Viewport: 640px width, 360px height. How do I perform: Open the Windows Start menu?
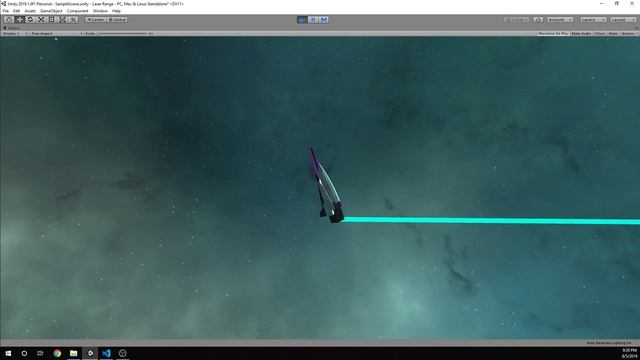(8, 353)
